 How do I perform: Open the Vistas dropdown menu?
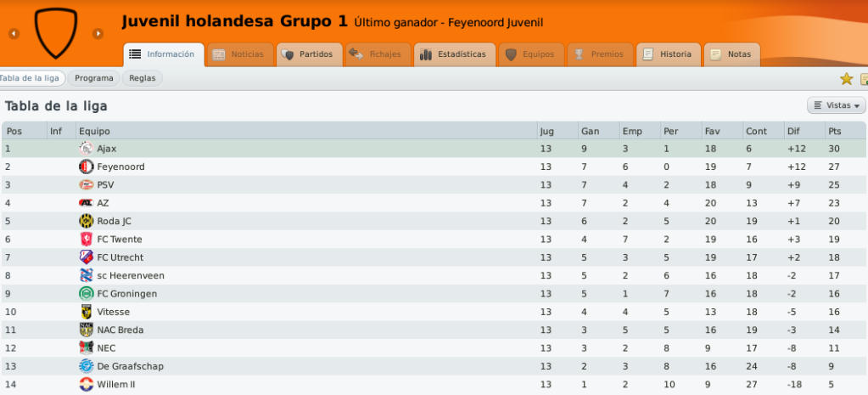(836, 105)
